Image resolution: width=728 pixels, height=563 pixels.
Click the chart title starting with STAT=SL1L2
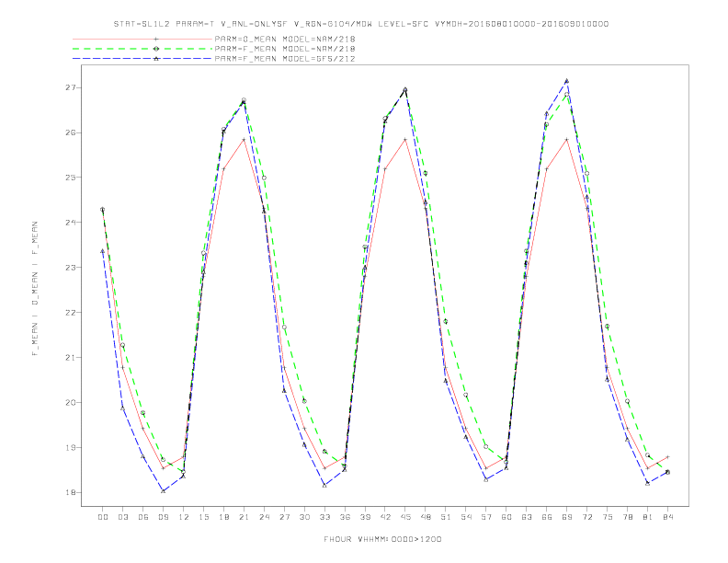[x=361, y=24]
